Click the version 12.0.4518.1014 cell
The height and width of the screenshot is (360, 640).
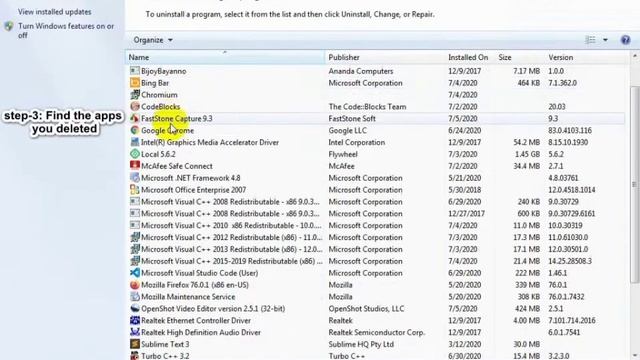point(572,190)
